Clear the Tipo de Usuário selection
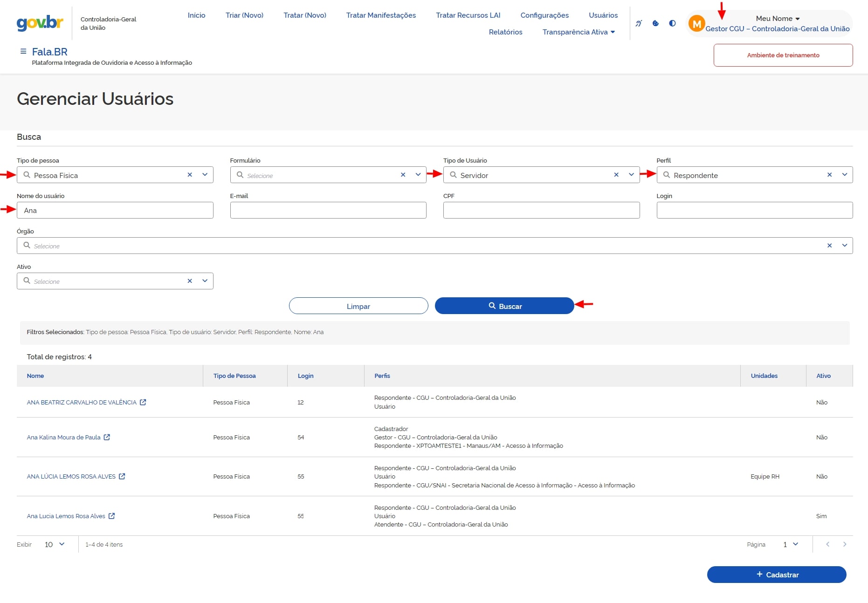 pyautogui.click(x=616, y=175)
